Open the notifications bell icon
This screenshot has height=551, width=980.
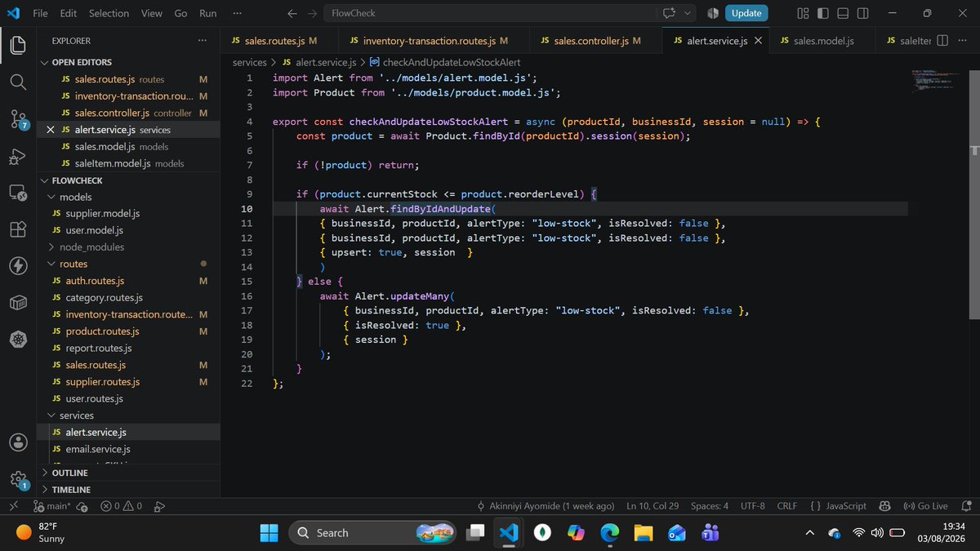(x=965, y=506)
